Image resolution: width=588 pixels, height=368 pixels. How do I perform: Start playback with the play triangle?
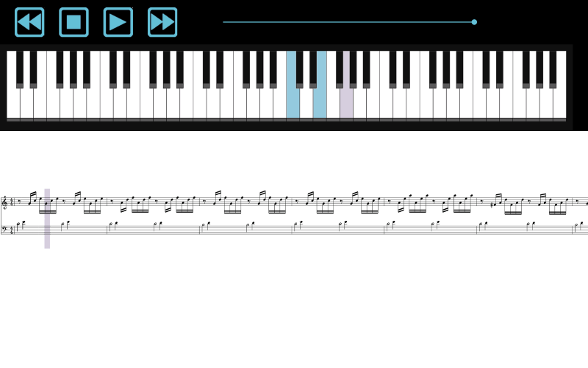(118, 22)
